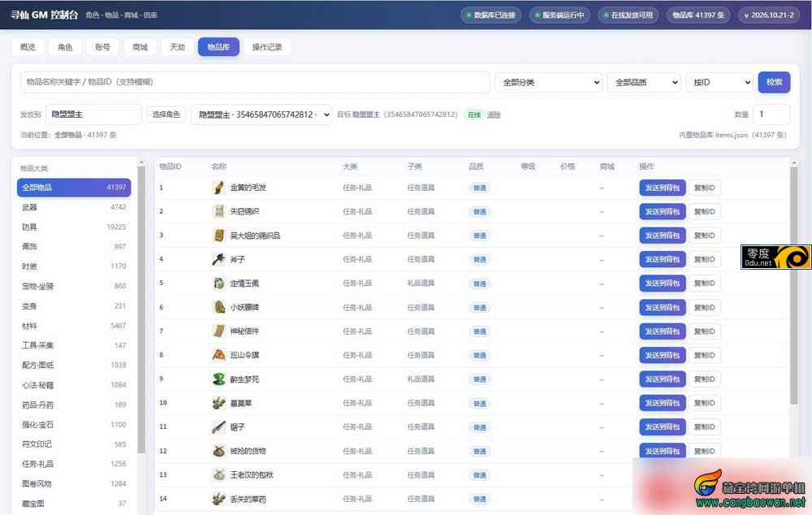The width and height of the screenshot is (812, 515).
Task: Switch to the 账号 tab
Action: 102,47
